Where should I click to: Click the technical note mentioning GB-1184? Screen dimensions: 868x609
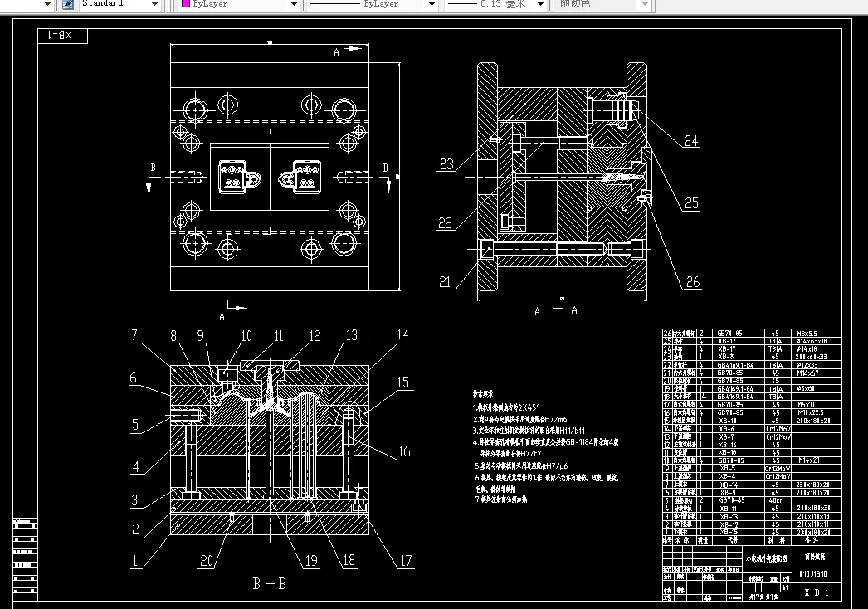tap(545, 441)
